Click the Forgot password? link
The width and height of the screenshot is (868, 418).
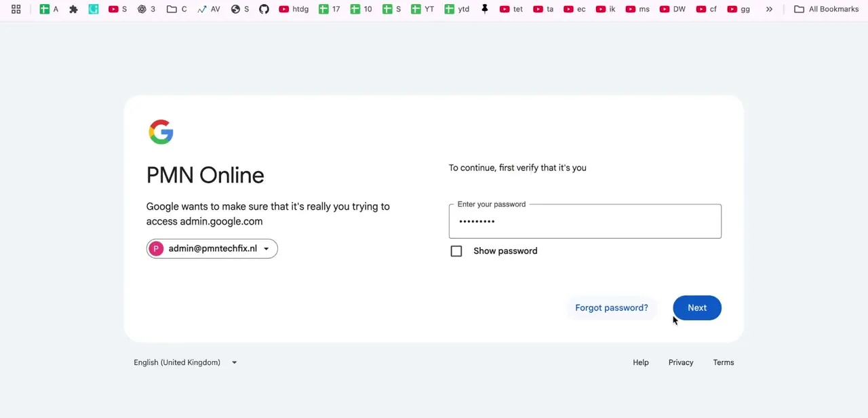coord(612,308)
